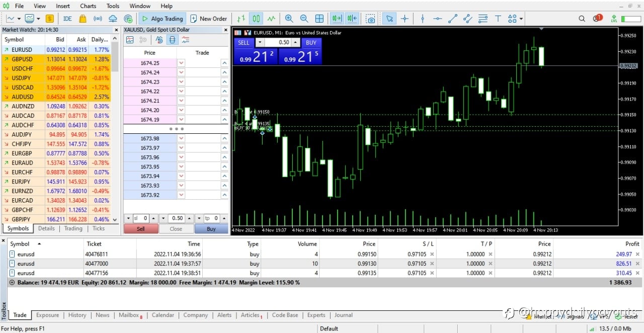Toggle chart shift from right edge
The image size is (644, 333).
(352, 19)
